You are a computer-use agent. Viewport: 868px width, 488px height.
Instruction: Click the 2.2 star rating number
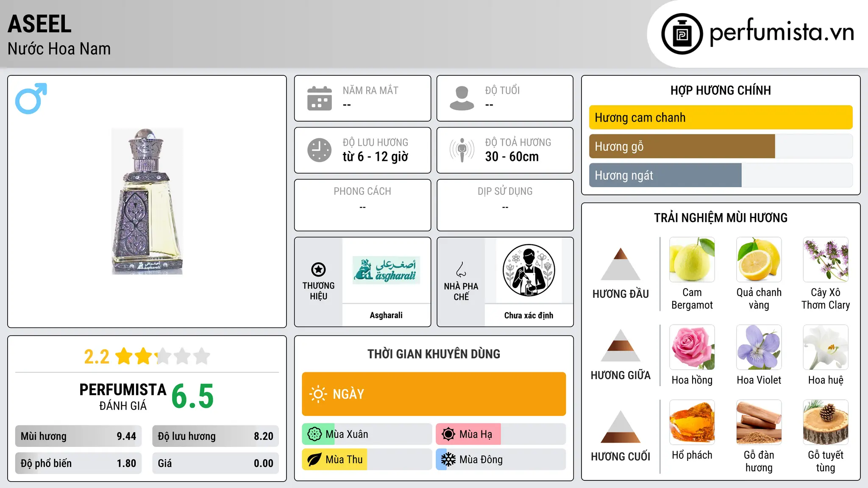[x=97, y=357]
